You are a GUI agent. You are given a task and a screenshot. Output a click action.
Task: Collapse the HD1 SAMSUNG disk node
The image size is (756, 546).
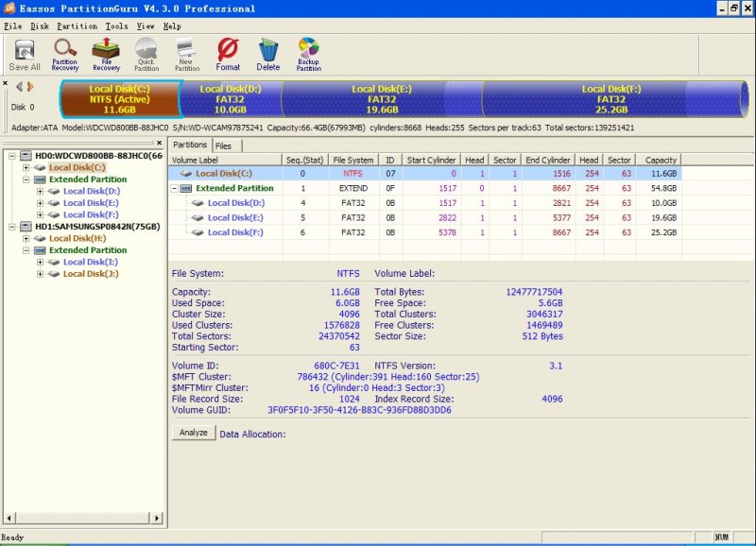(11, 227)
